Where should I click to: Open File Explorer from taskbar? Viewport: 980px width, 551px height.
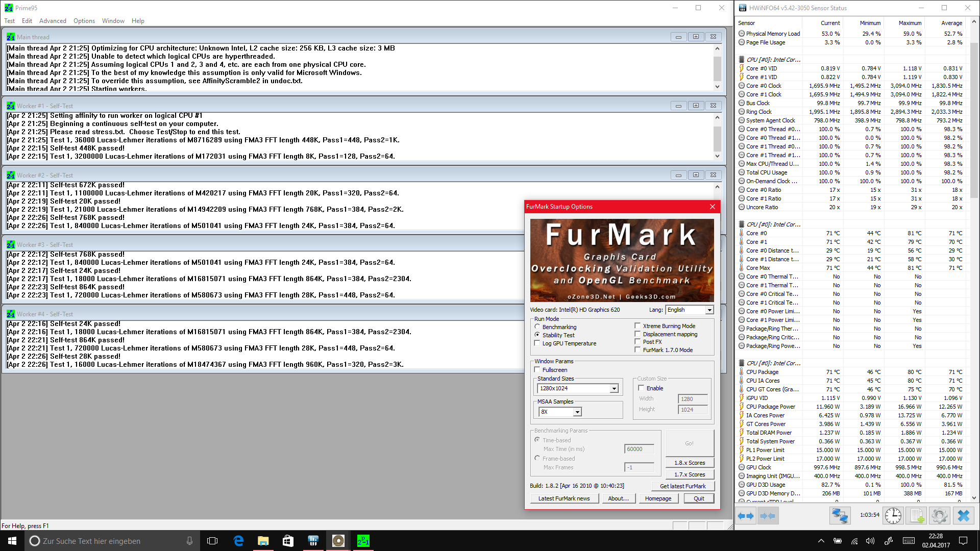pos(263,541)
